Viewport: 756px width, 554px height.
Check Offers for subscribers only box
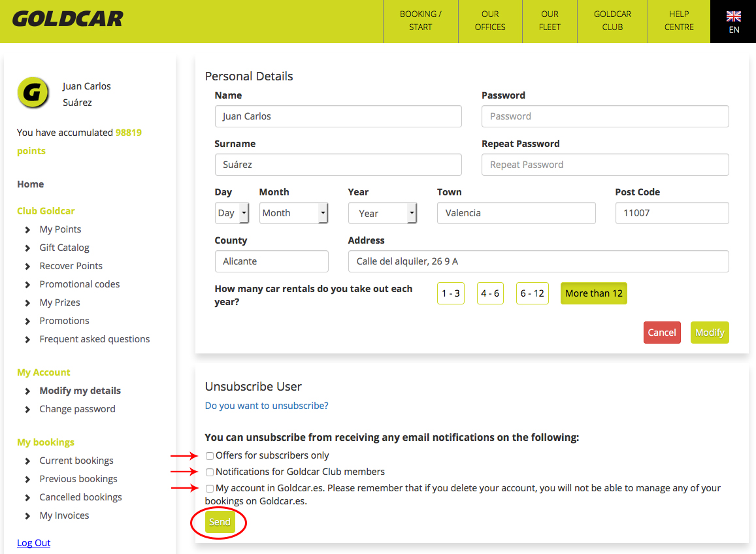[x=210, y=456]
